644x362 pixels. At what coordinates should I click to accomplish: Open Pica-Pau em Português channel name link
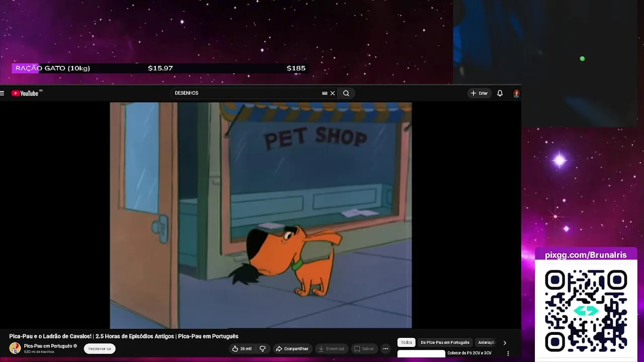48,346
